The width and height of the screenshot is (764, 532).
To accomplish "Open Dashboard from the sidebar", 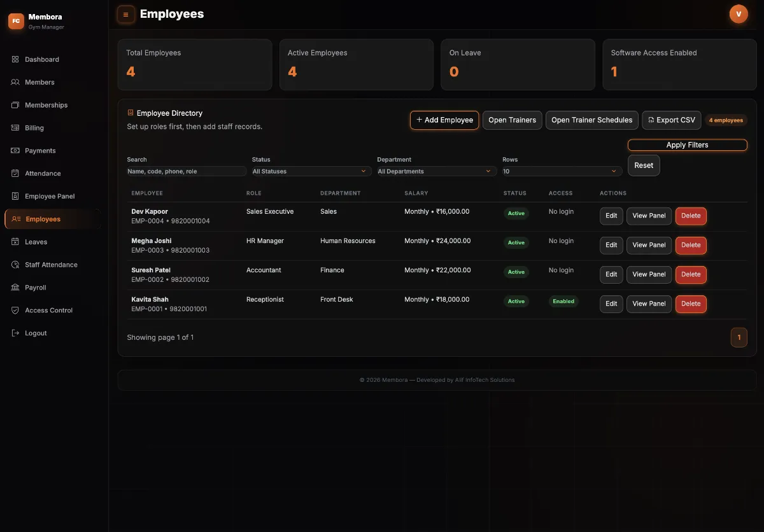I will pyautogui.click(x=52, y=59).
